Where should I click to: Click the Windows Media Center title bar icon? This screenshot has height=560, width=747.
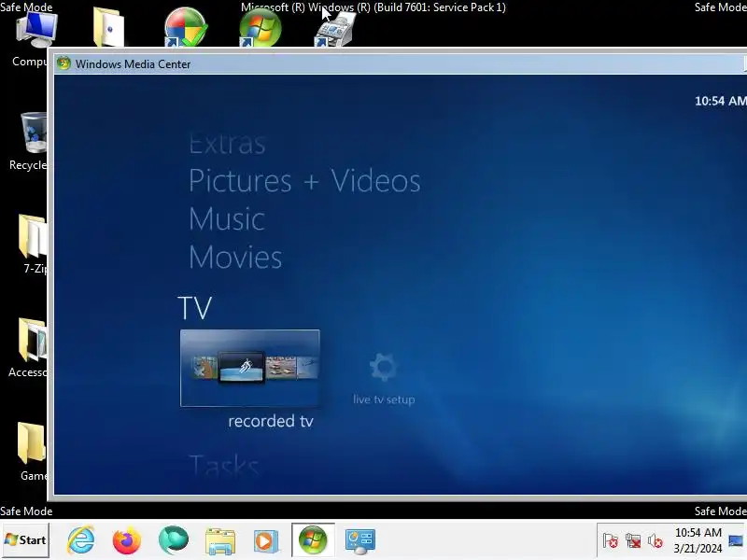63,63
